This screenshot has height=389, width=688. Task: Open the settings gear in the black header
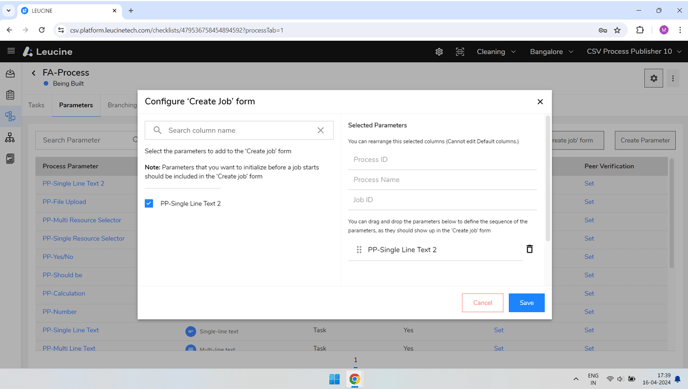coord(439,52)
